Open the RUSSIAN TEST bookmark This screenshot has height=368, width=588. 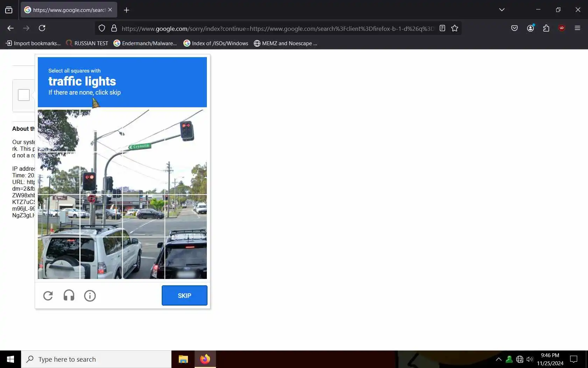pyautogui.click(x=87, y=43)
